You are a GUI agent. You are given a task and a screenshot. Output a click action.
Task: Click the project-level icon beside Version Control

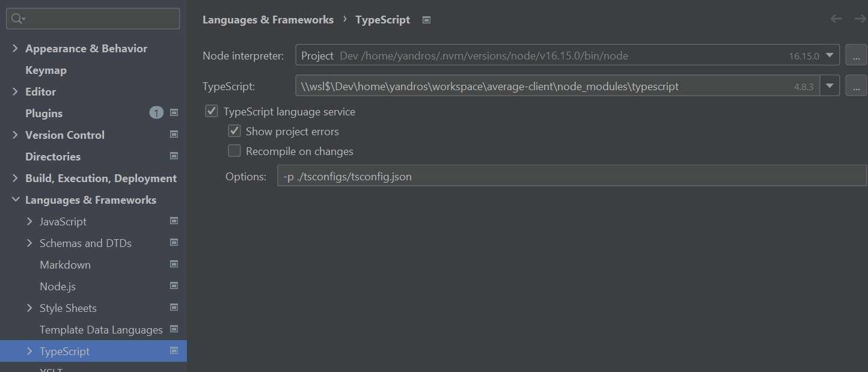pos(174,134)
